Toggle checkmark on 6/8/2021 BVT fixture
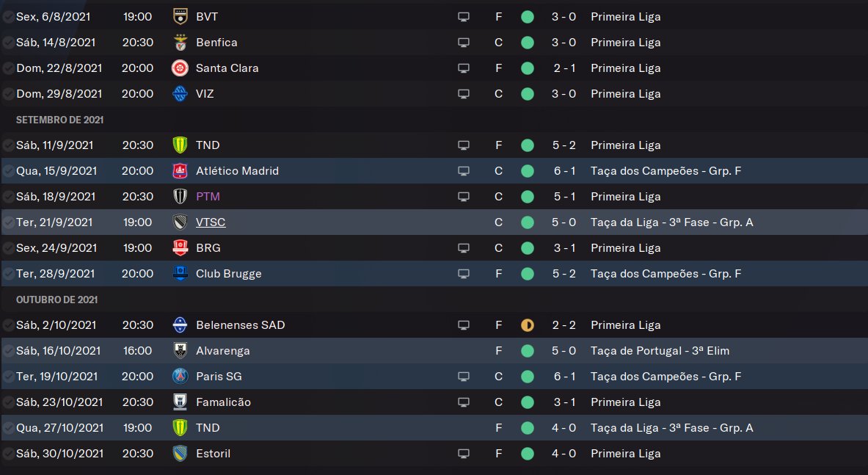The image size is (868, 475). (x=8, y=17)
